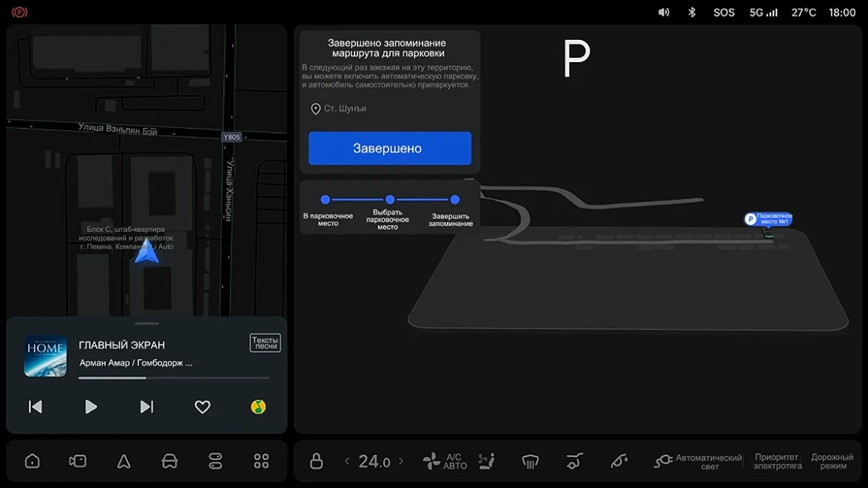Select the В парковочное место step dot
This screenshot has height=488, width=868.
[x=326, y=199]
